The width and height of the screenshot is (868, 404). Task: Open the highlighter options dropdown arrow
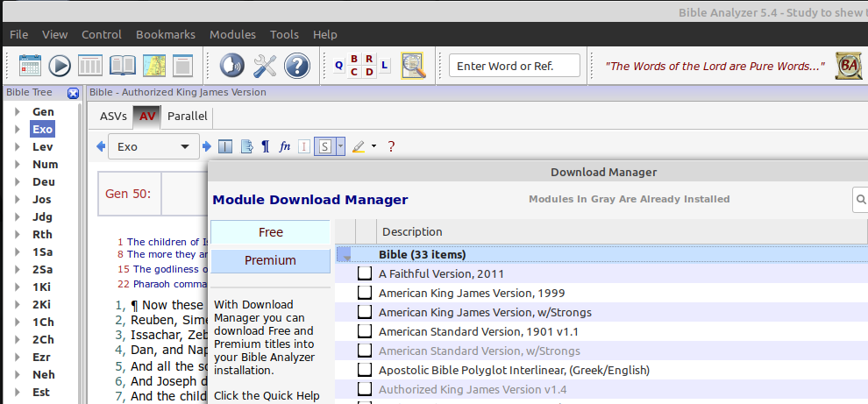point(374,146)
